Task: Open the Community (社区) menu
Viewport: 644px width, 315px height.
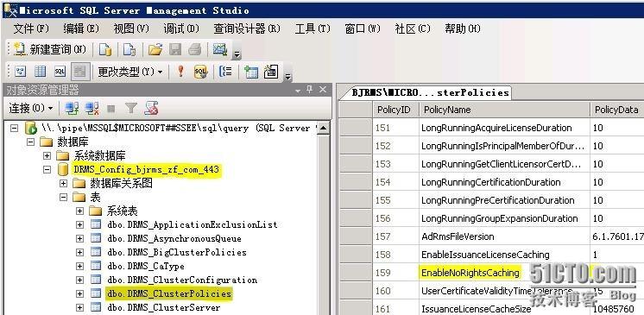Action: (x=413, y=28)
